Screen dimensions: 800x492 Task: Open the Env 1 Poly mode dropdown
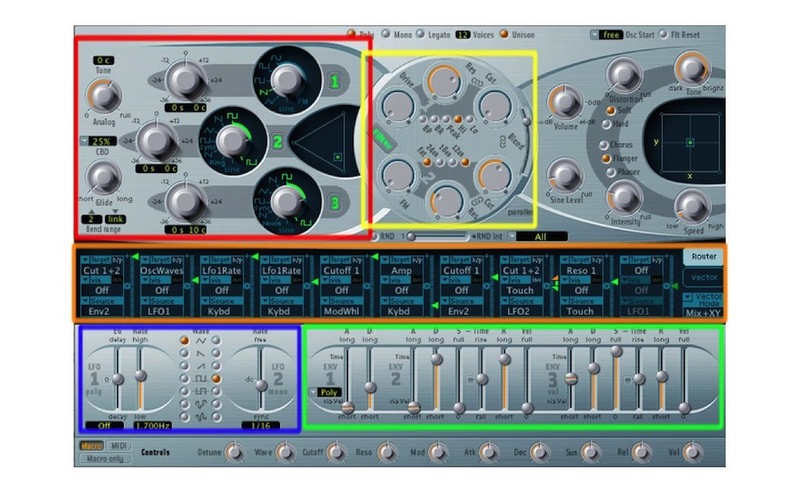tap(329, 392)
